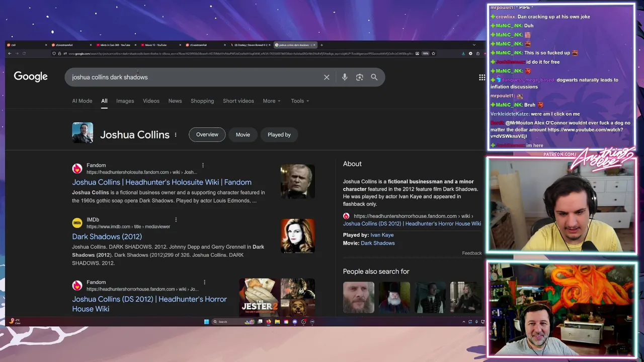Viewport: 644px width, 362px height.
Task: Switch to Videos tab
Action: 151,101
